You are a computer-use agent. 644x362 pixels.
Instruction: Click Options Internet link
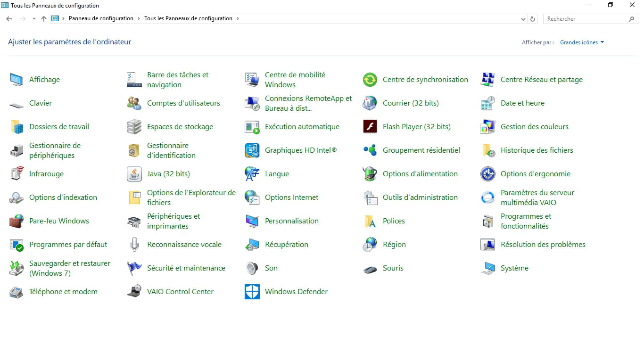292,197
